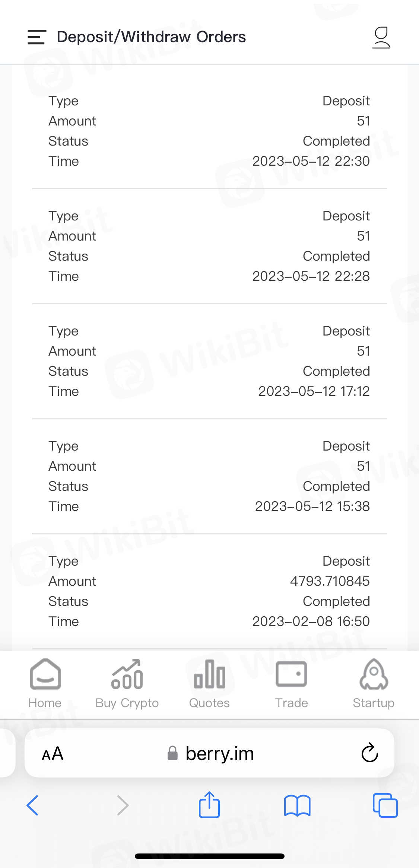Tap the Deposit/Withdraw Orders page title
The image size is (419, 868).
click(x=151, y=37)
